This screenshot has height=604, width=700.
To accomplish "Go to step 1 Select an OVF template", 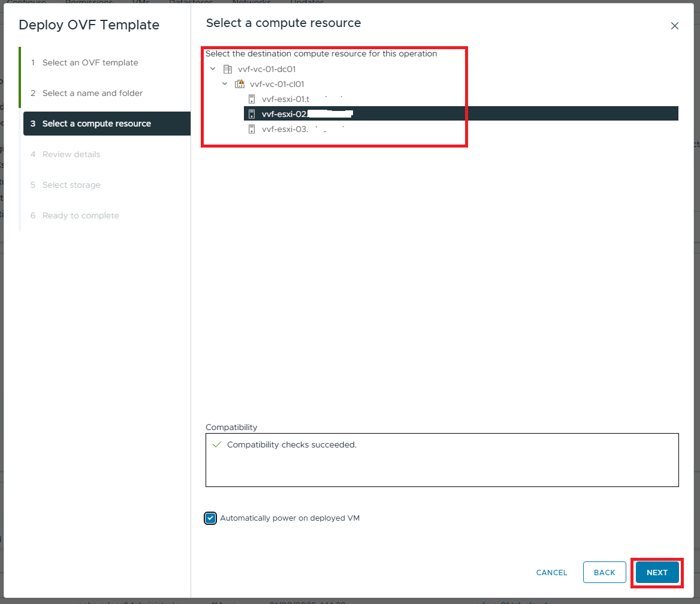I will coord(90,62).
